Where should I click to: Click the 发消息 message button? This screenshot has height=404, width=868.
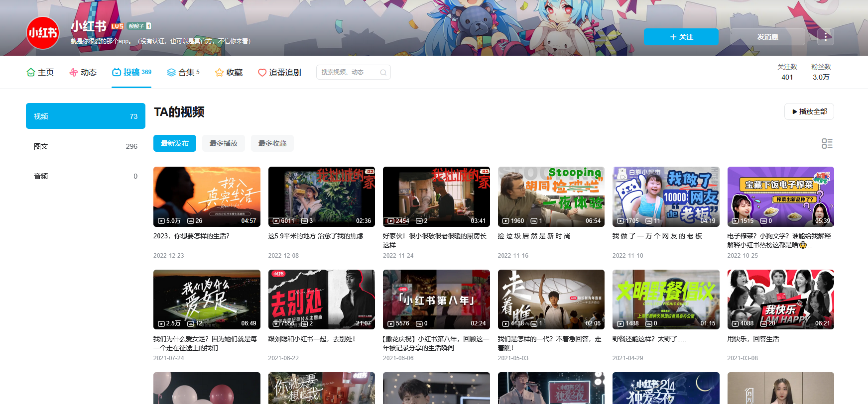click(768, 37)
